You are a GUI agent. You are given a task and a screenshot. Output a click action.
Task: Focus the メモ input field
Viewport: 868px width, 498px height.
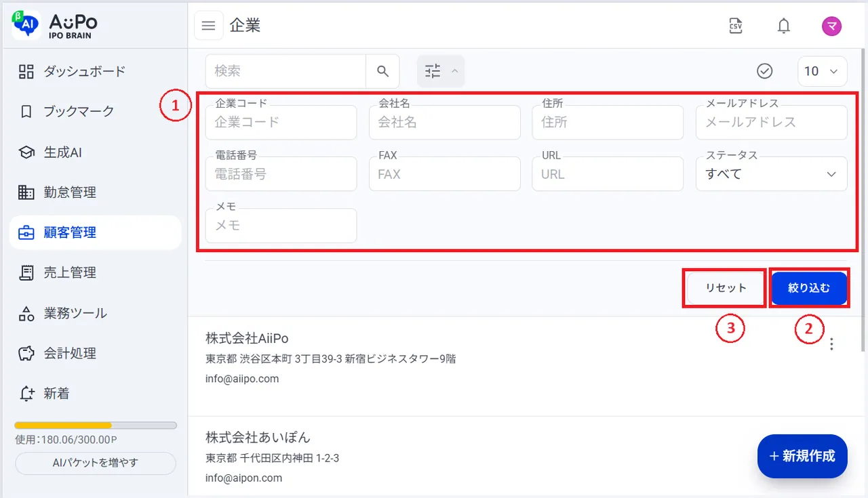pos(281,226)
